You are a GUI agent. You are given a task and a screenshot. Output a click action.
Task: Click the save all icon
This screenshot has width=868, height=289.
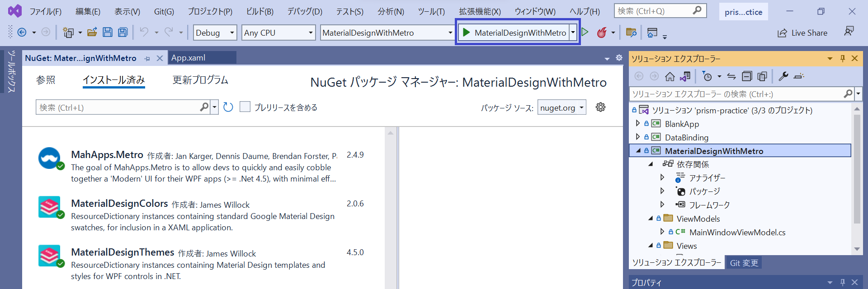123,32
